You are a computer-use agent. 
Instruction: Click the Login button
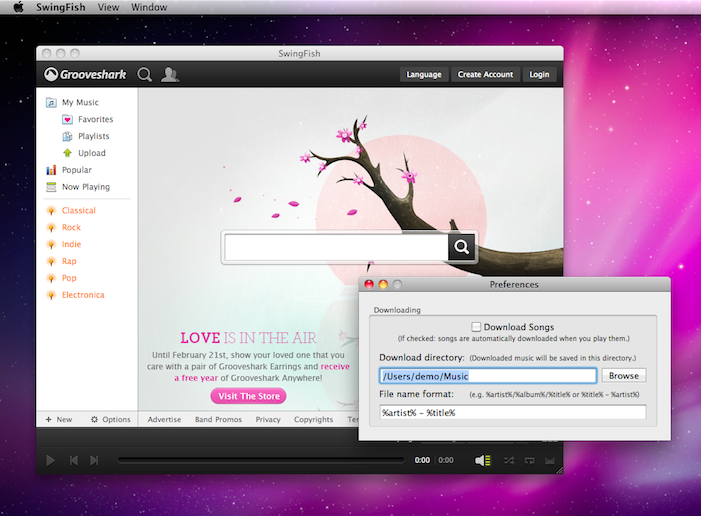539,74
